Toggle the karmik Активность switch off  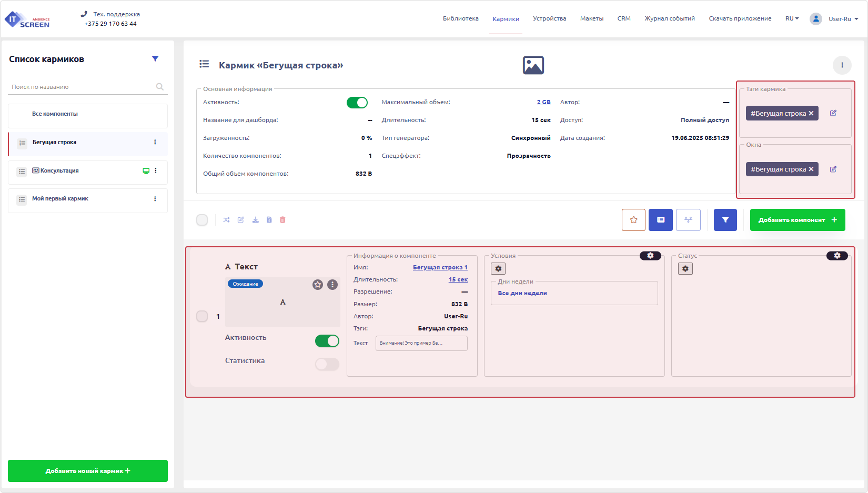[x=357, y=103]
